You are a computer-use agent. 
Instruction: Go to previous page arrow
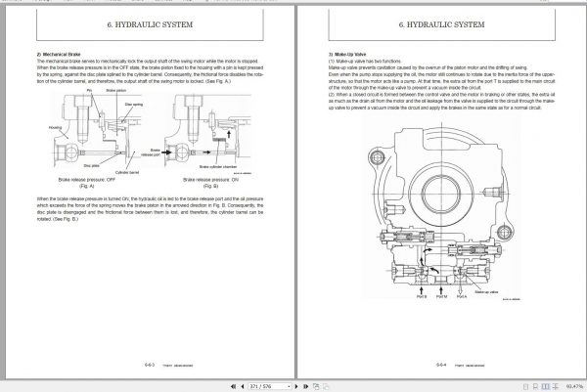click(x=243, y=386)
